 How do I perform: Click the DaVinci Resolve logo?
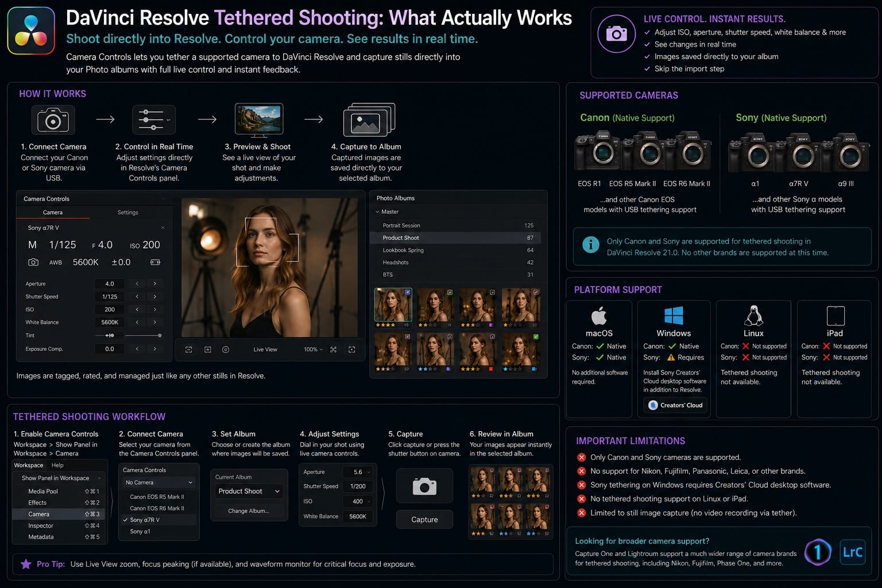pyautogui.click(x=31, y=30)
